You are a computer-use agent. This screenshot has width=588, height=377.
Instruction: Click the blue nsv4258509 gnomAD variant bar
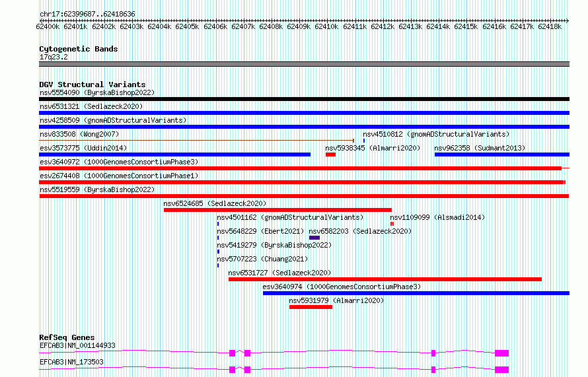pos(304,127)
